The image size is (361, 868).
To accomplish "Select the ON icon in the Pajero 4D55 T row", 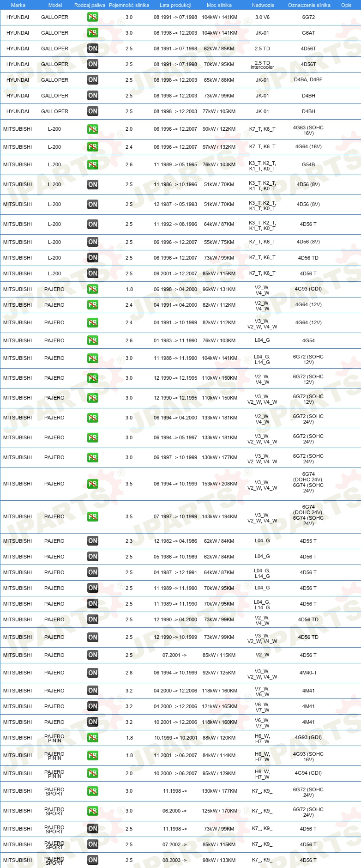I will tap(93, 541).
